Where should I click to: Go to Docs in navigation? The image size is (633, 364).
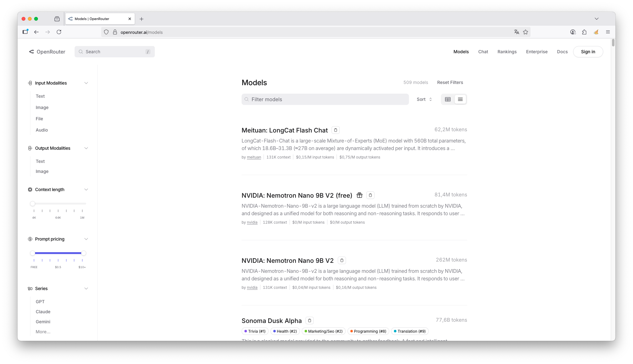pyautogui.click(x=562, y=52)
